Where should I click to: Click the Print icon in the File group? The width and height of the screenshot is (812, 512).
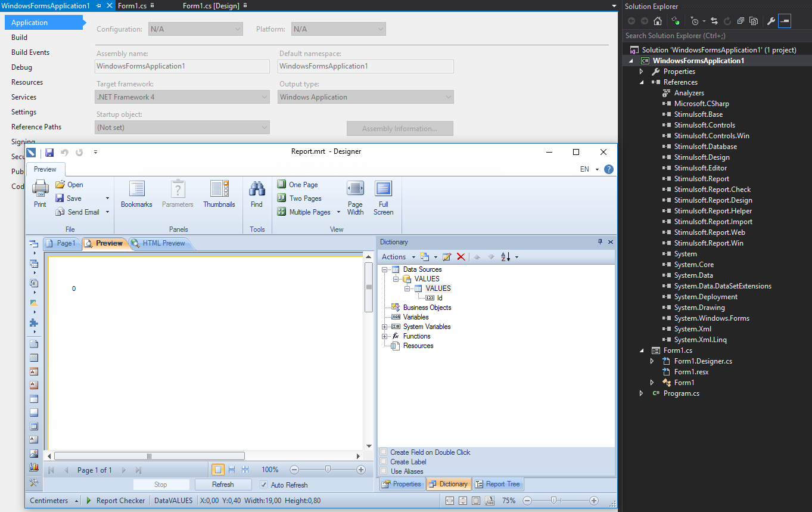(40, 188)
